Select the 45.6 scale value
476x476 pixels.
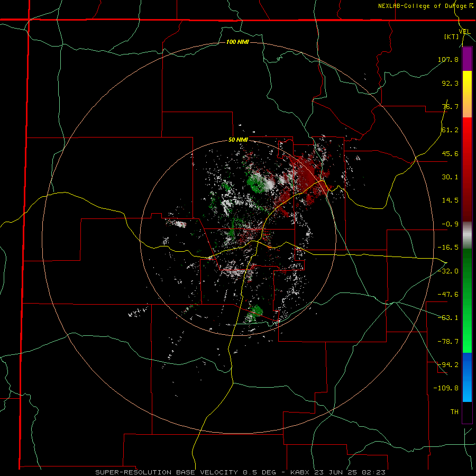450,153
